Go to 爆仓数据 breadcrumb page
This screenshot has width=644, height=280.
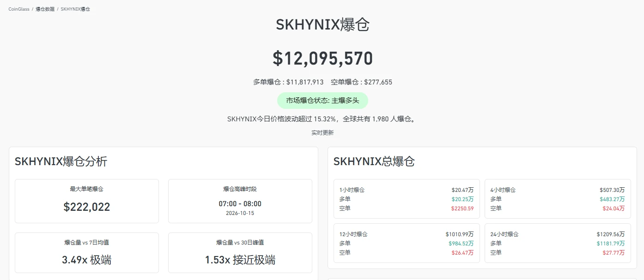pos(45,9)
